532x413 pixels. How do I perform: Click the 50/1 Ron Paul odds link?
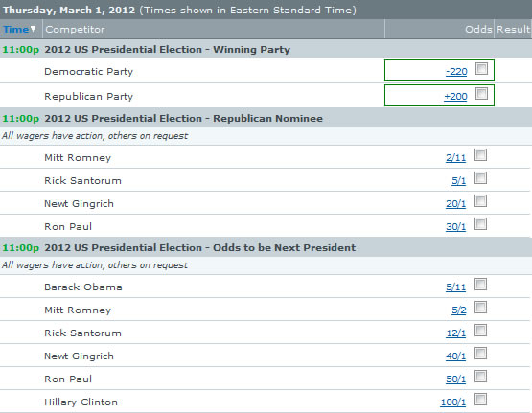[455, 379]
